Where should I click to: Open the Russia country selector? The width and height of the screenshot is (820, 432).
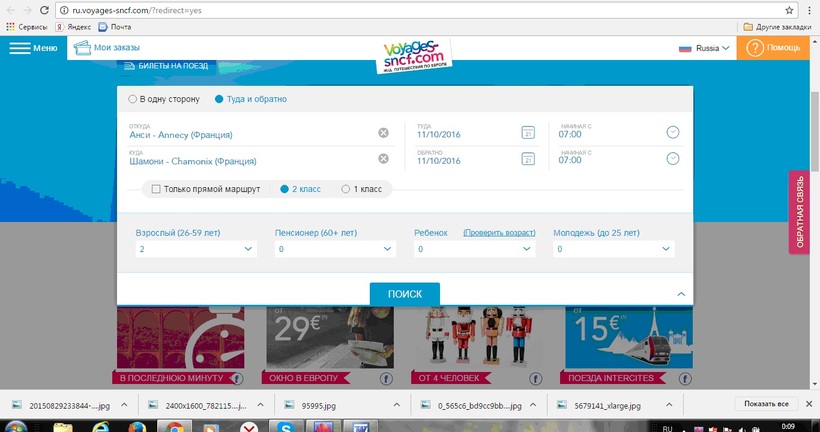point(704,48)
